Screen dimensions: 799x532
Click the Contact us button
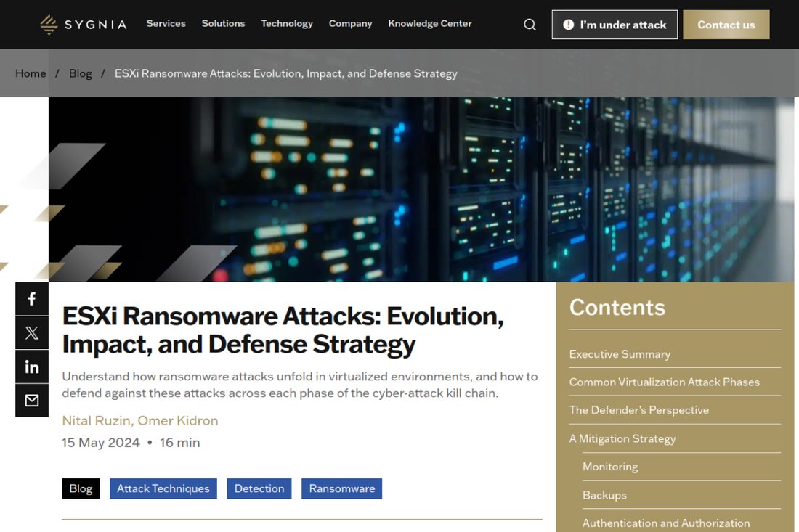pos(726,25)
